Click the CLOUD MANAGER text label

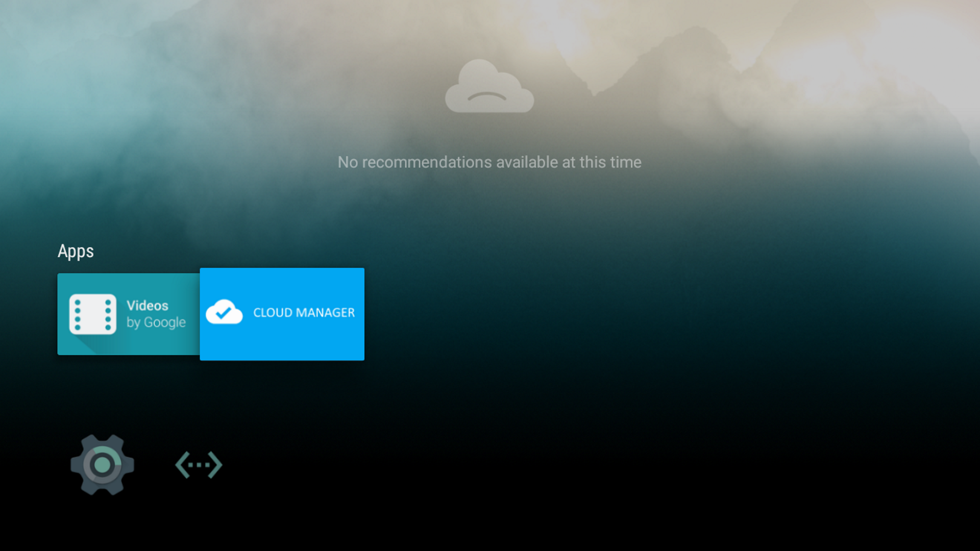(304, 313)
